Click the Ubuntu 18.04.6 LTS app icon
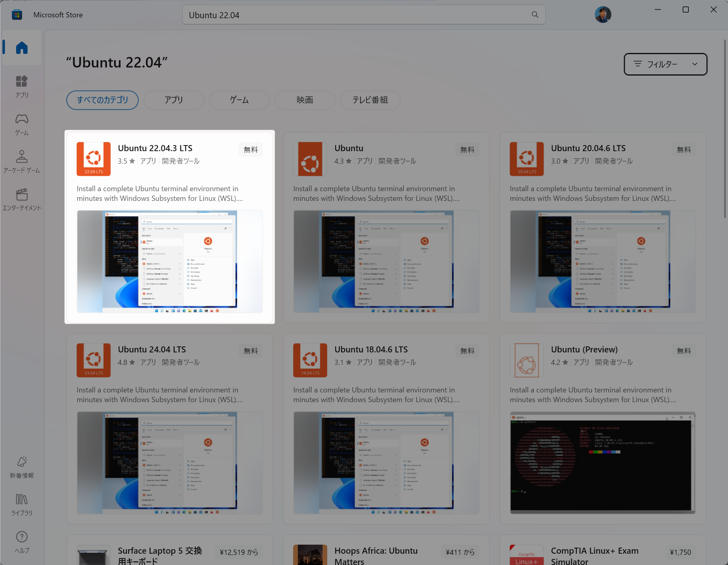The width and height of the screenshot is (728, 565). click(310, 360)
